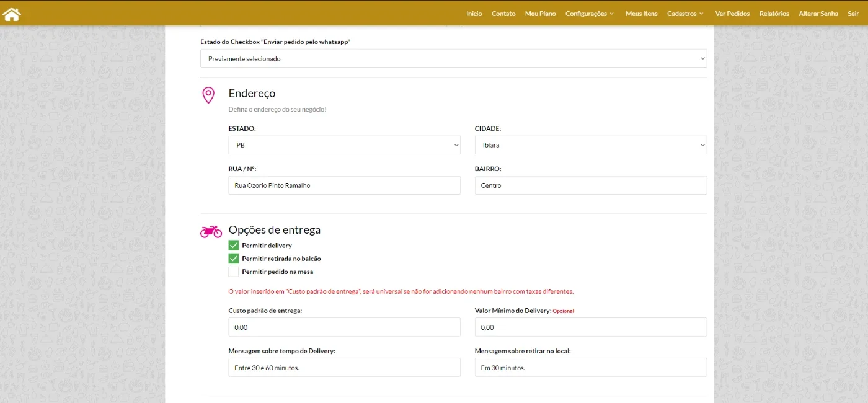Focus the Custo padrão de entrega field
The height and width of the screenshot is (403, 868).
tap(344, 327)
